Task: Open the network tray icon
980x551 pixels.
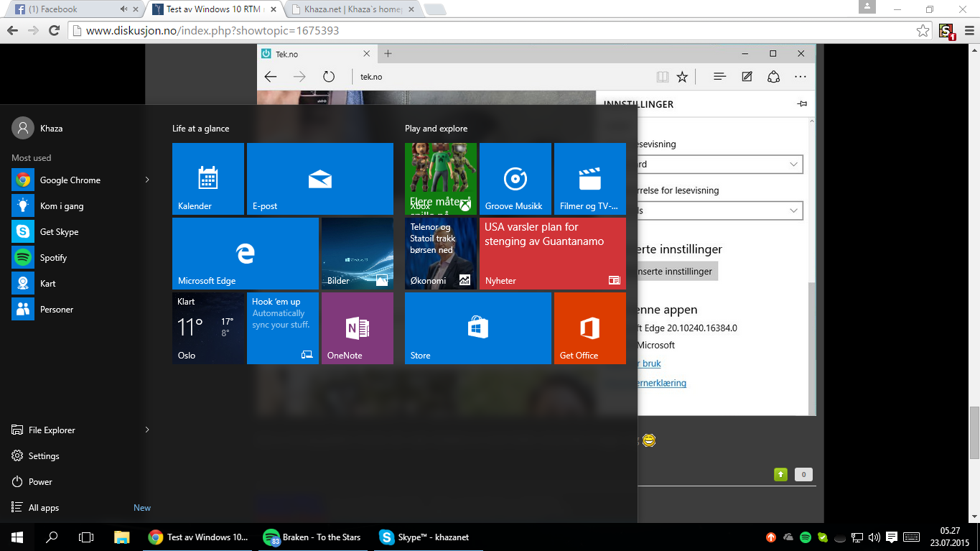Action: click(x=857, y=537)
